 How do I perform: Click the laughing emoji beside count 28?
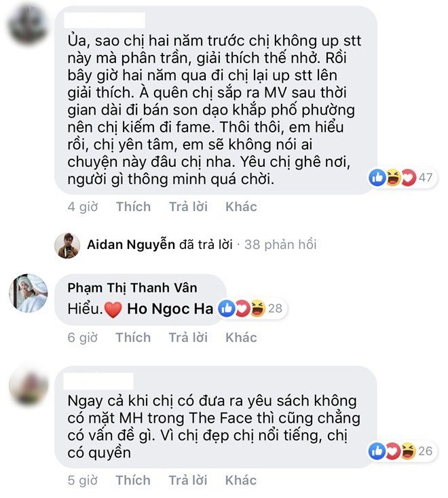pos(258,309)
